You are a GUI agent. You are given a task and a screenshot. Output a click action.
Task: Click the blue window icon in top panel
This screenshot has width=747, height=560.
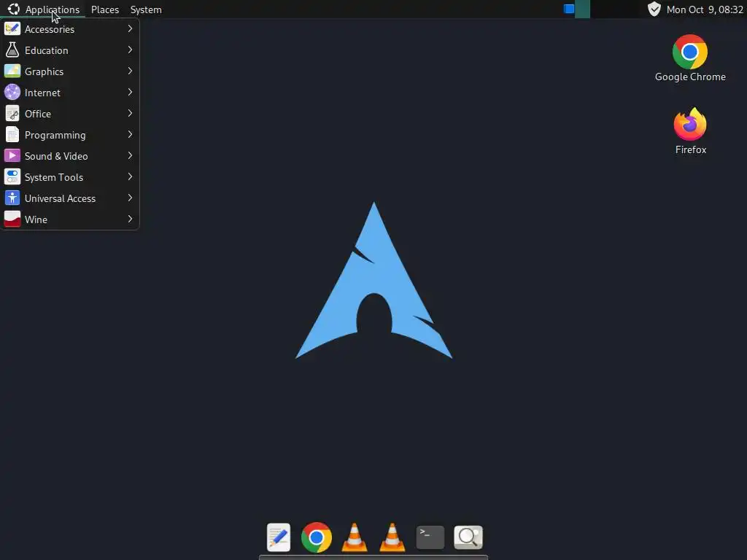[x=569, y=9]
